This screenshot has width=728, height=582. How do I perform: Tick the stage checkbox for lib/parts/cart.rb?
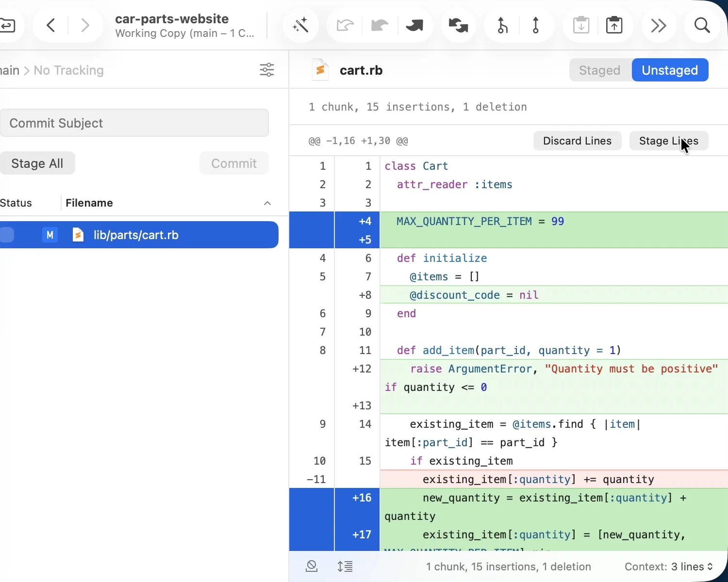(7, 235)
